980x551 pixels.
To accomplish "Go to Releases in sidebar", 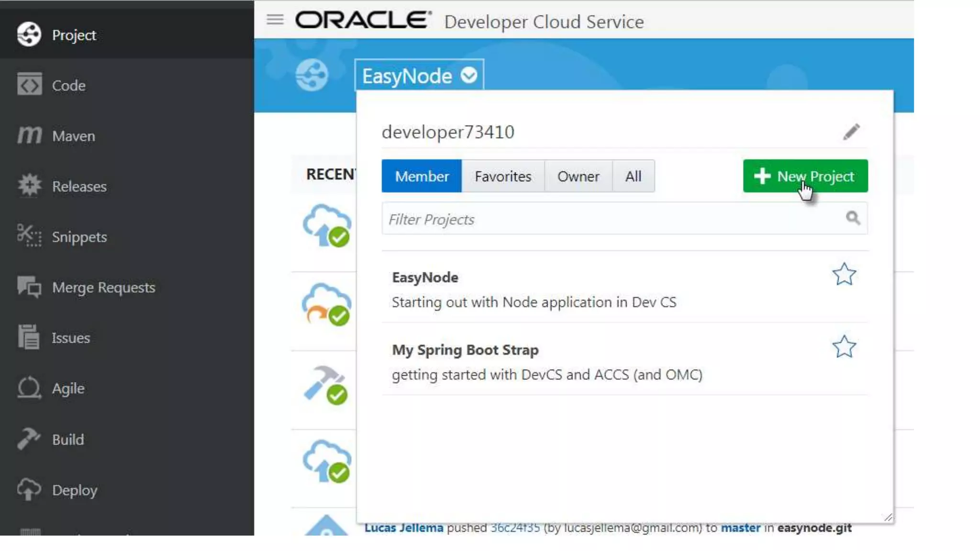I will click(x=79, y=186).
